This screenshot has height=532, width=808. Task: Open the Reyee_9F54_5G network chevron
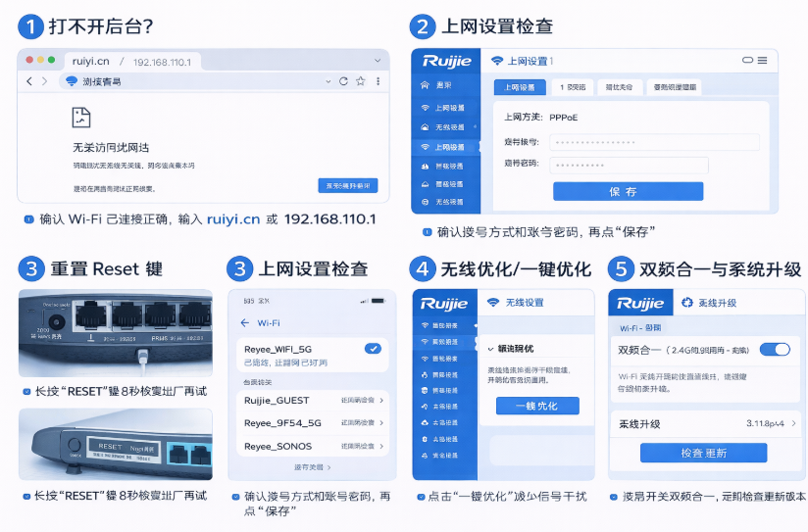point(381,423)
